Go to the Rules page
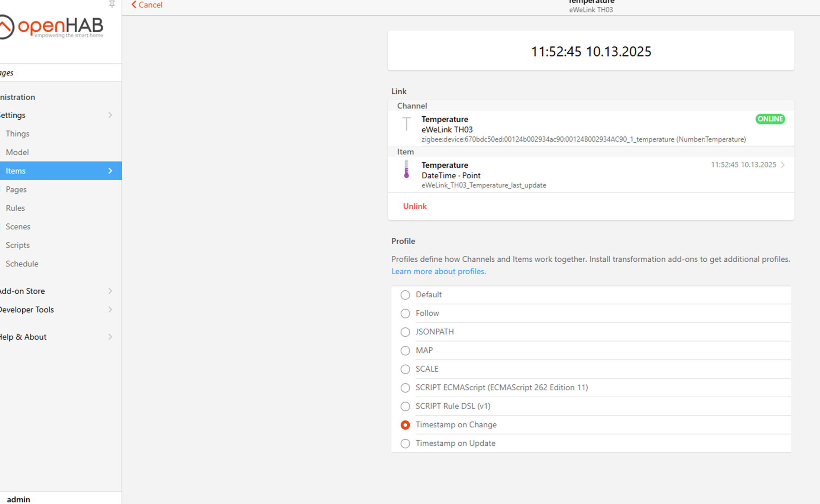820x504 pixels. pyautogui.click(x=15, y=208)
